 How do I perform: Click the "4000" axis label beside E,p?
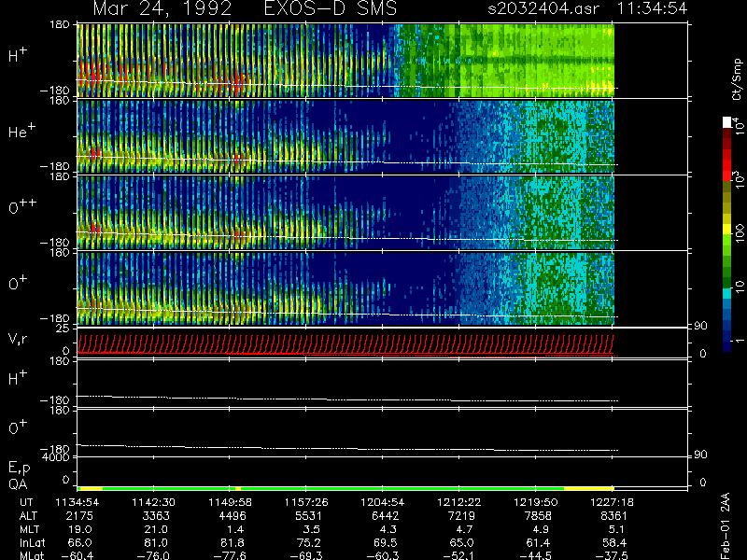click(x=56, y=457)
